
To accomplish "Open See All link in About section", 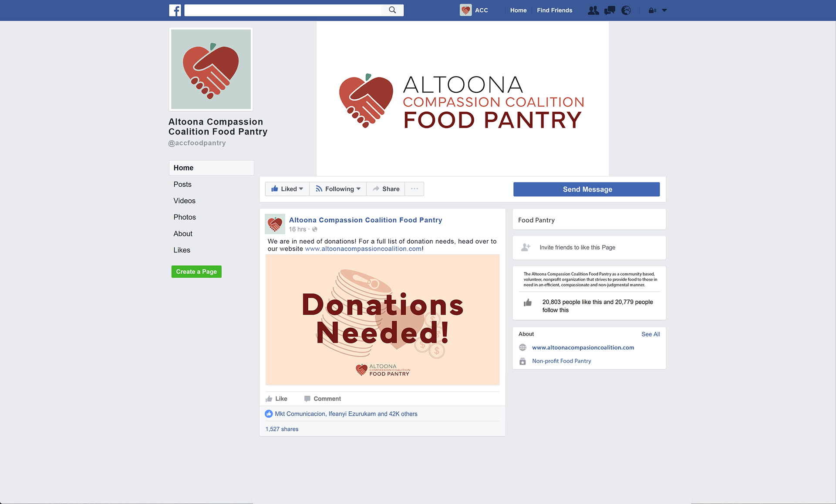I will tap(651, 334).
